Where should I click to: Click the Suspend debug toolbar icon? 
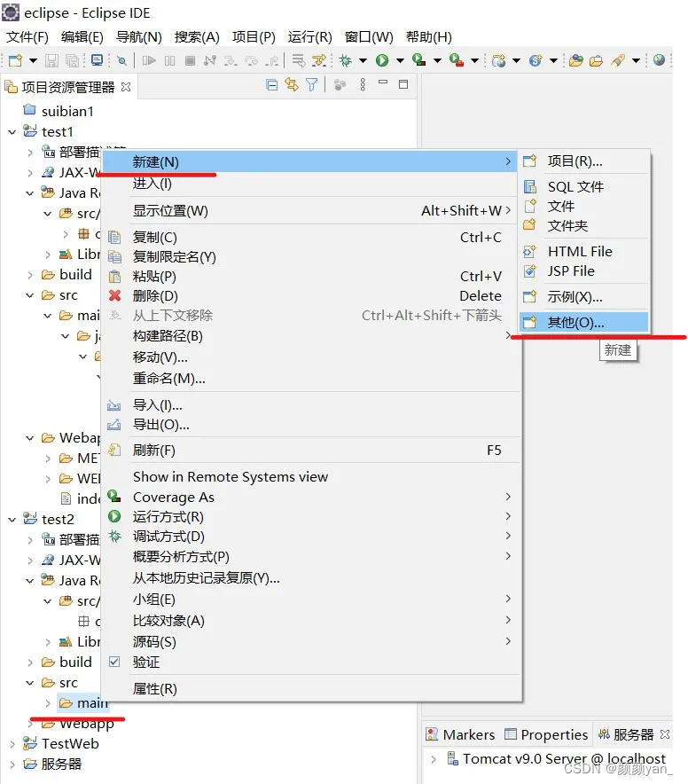click(x=170, y=60)
